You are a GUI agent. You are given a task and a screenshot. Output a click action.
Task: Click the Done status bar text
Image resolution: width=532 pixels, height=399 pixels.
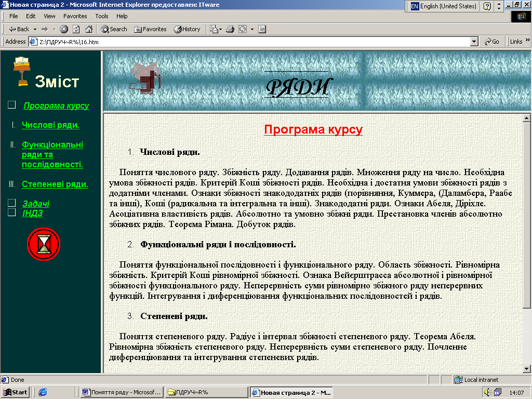[x=17, y=380]
